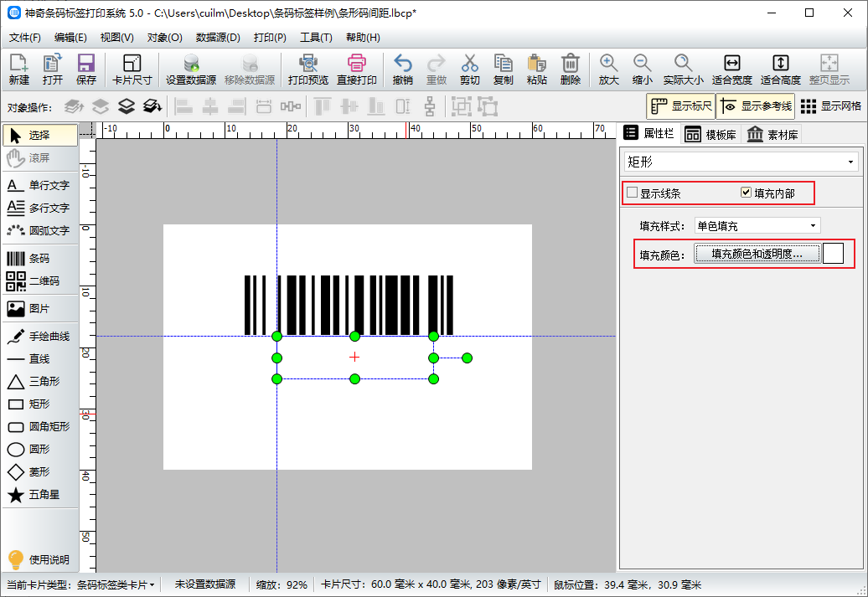The width and height of the screenshot is (868, 597).
Task: Toggle 显示标尺 ruler display
Action: tap(681, 106)
